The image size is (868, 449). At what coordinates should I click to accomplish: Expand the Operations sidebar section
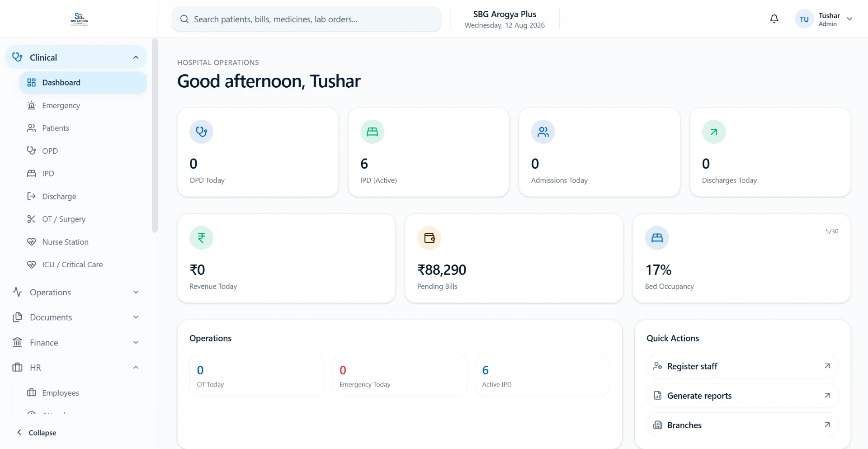[x=75, y=292]
